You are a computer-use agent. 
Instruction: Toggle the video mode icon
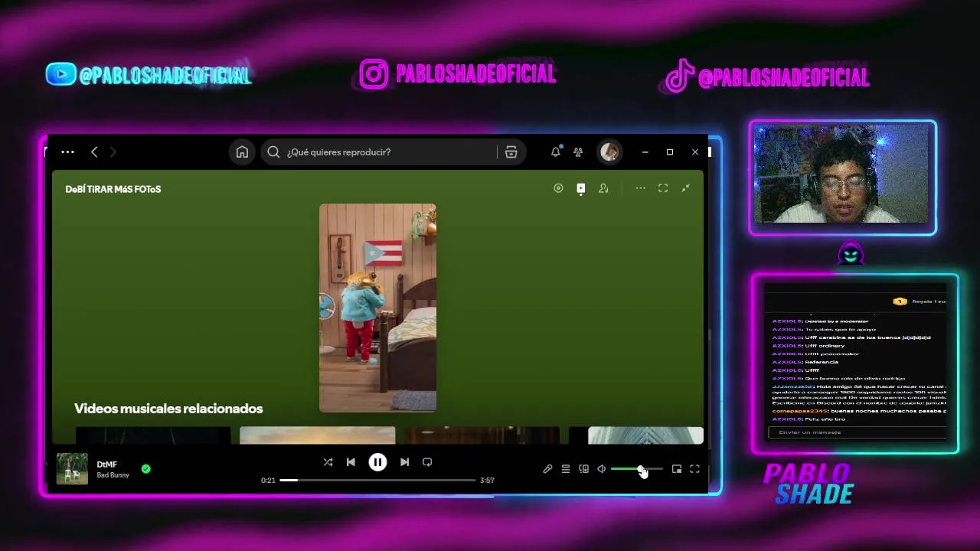click(x=581, y=188)
